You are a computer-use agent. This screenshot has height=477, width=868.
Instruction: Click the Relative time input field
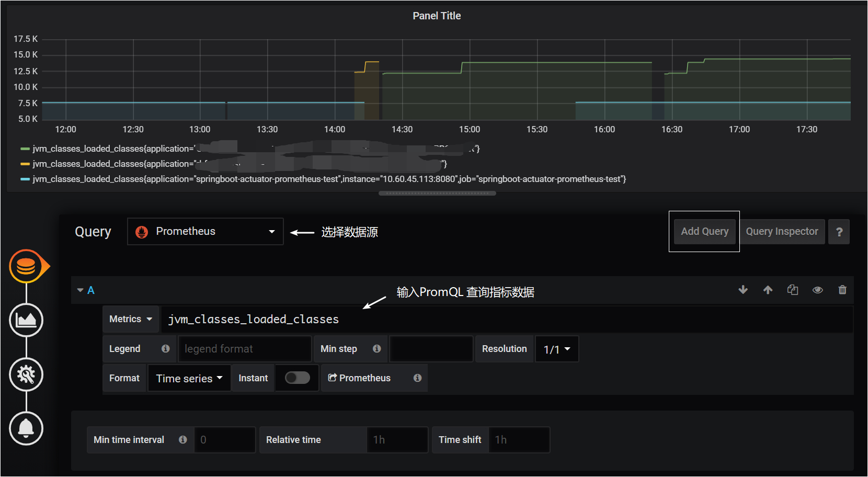click(x=397, y=440)
